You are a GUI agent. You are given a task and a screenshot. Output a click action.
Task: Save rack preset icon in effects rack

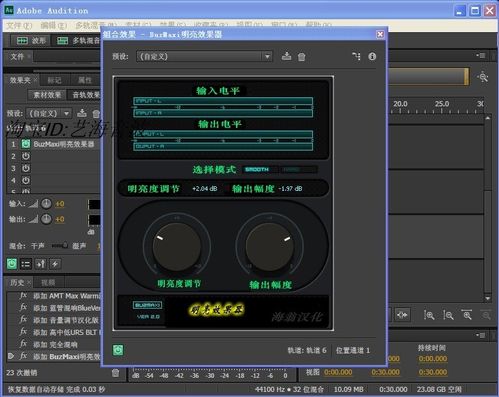[82, 113]
